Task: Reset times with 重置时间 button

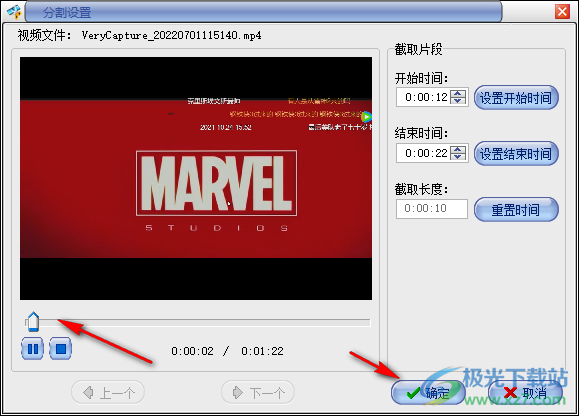Action: click(516, 209)
